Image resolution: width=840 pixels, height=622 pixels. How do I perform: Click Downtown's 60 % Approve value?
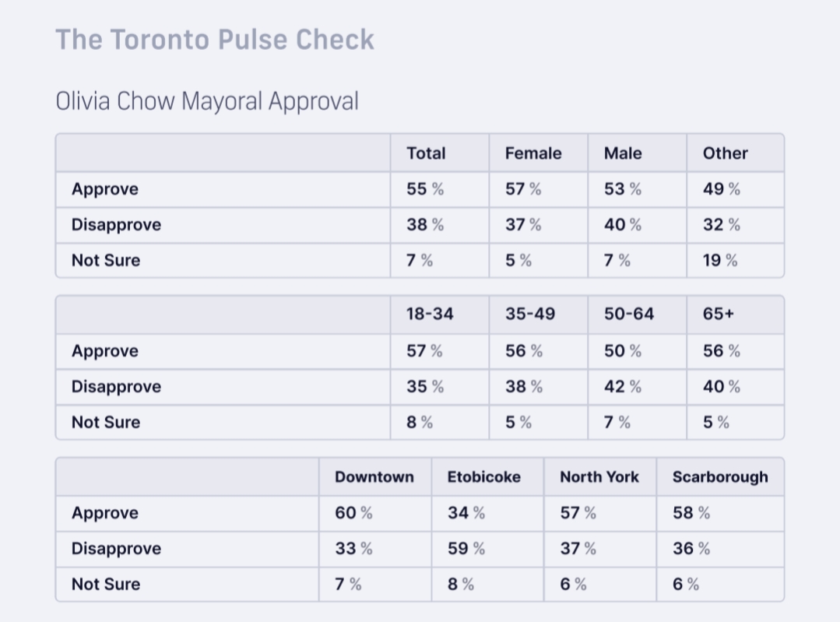(x=353, y=513)
